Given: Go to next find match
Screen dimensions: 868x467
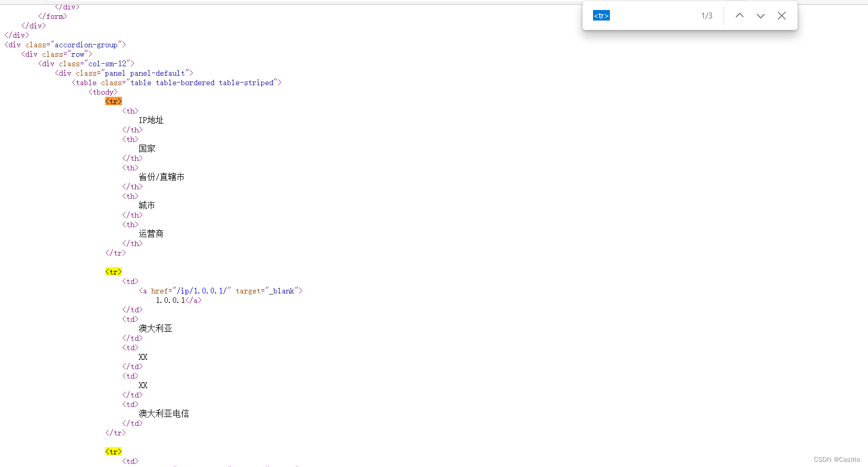Looking at the screenshot, I should [x=761, y=16].
